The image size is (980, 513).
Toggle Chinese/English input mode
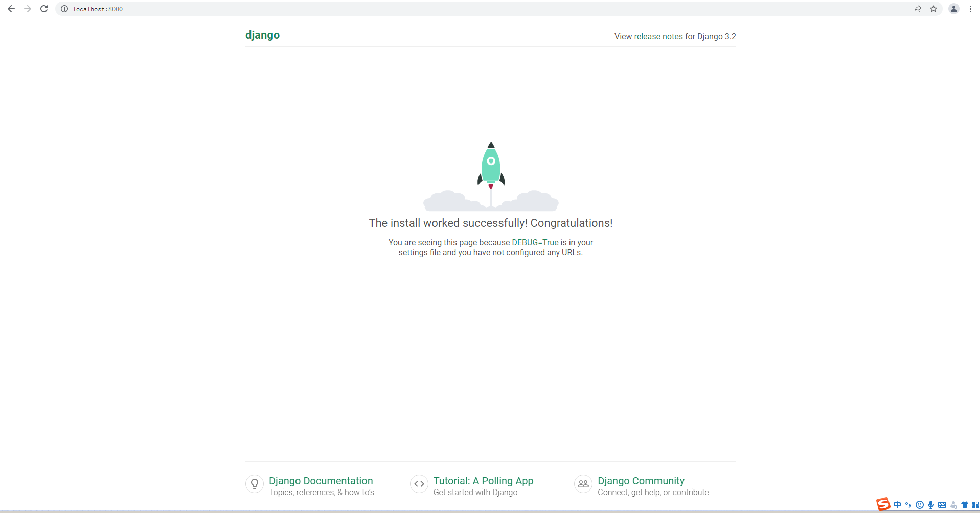click(x=897, y=505)
